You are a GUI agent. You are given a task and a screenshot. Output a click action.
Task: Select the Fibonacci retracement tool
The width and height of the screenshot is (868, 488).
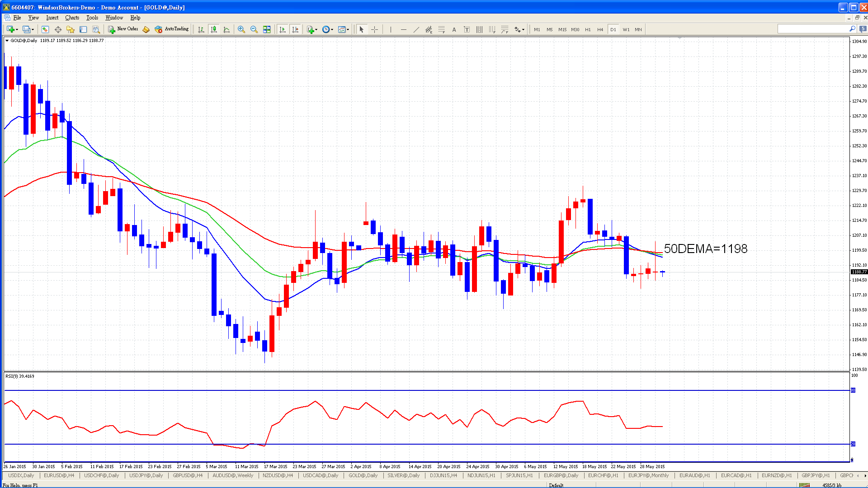tap(441, 29)
